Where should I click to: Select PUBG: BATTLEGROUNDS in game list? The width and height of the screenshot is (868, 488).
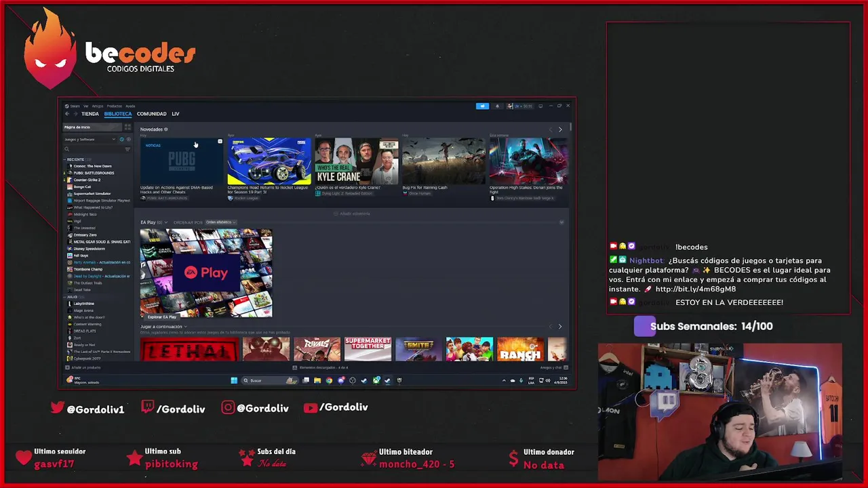94,173
